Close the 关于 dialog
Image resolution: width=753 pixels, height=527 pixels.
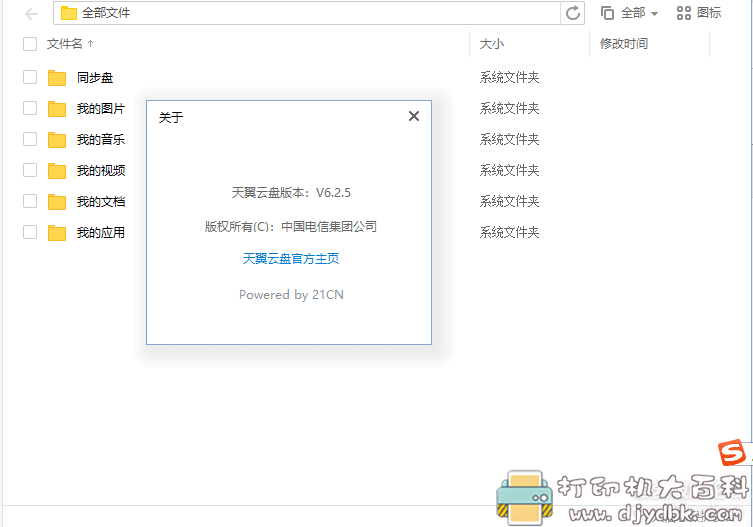point(413,116)
